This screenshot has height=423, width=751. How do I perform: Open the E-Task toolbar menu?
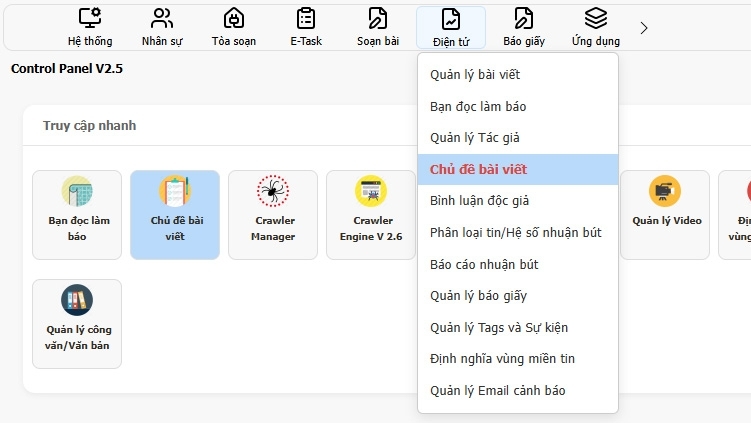coord(306,28)
